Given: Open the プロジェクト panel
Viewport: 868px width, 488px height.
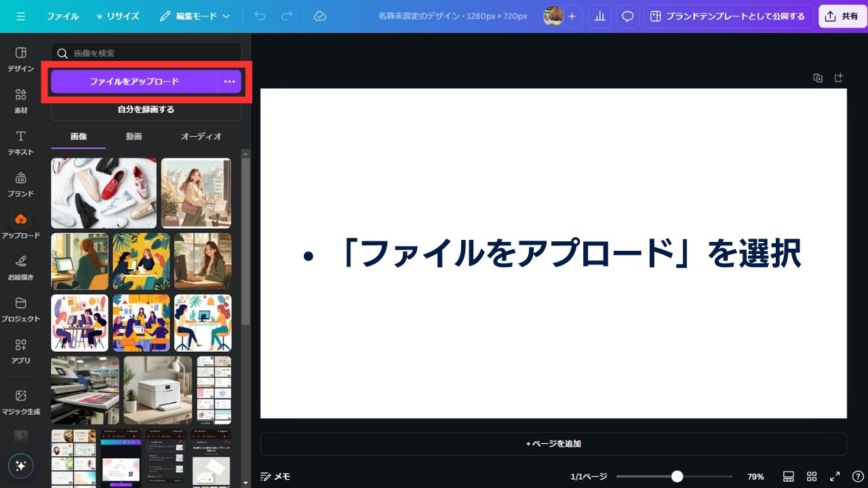Looking at the screenshot, I should coord(20,308).
